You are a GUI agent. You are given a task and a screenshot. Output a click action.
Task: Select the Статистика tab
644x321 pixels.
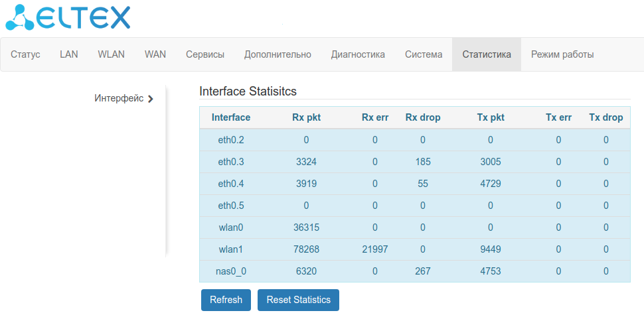487,54
